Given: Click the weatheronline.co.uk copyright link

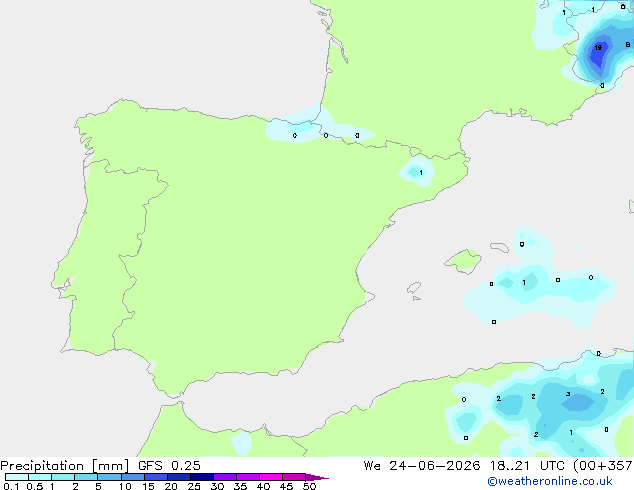Looking at the screenshot, I should (x=550, y=481).
